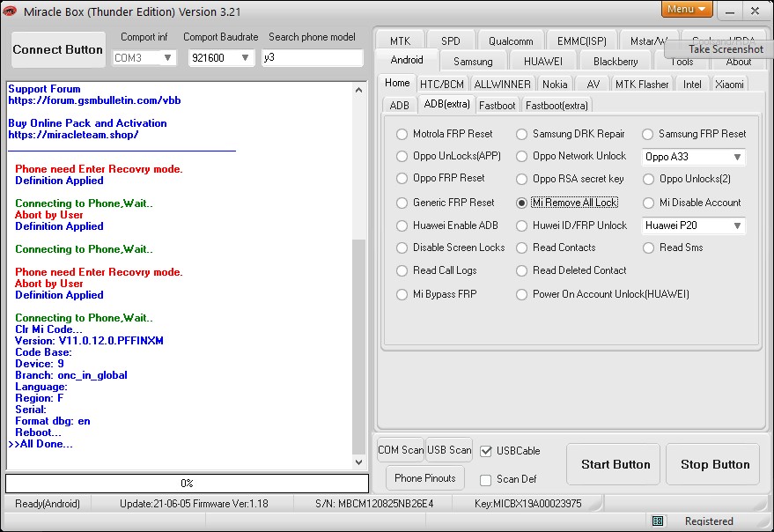
Task: Run a COM Scan
Action: coord(401,450)
